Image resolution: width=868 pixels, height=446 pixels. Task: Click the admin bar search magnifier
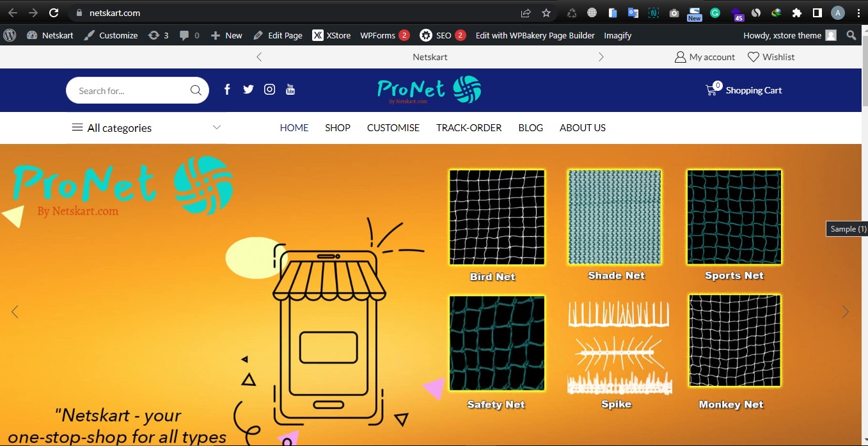click(851, 35)
